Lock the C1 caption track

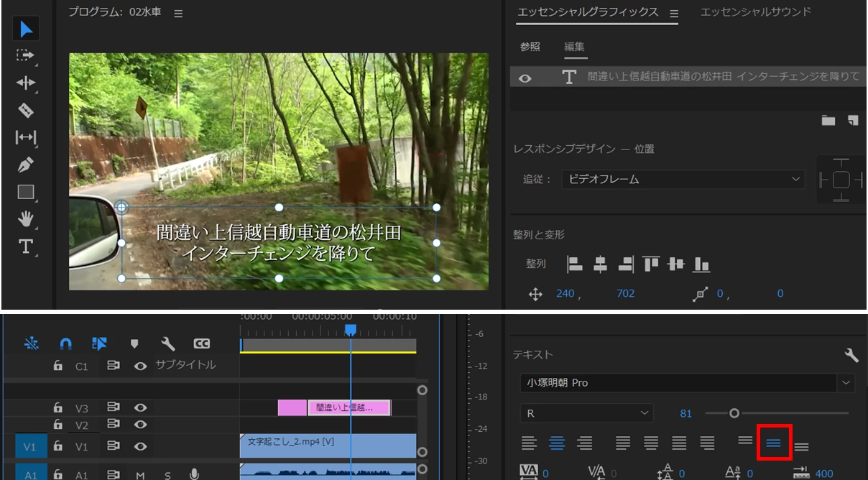click(x=58, y=366)
